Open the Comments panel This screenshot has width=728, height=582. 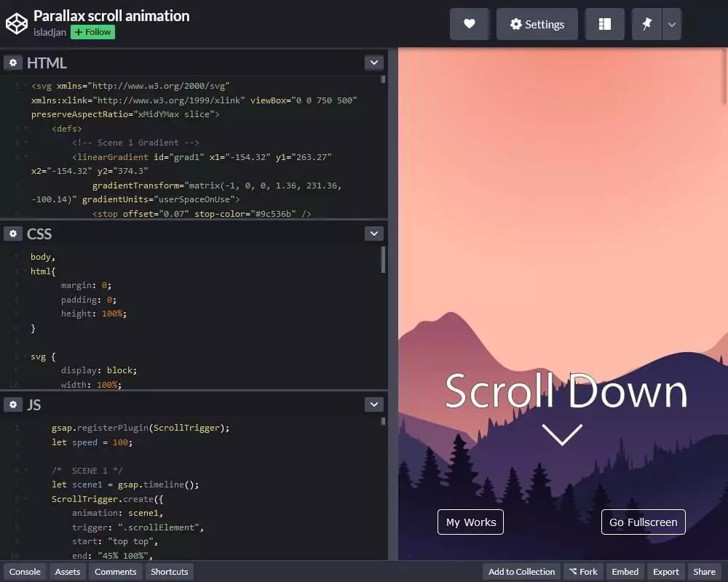115,572
